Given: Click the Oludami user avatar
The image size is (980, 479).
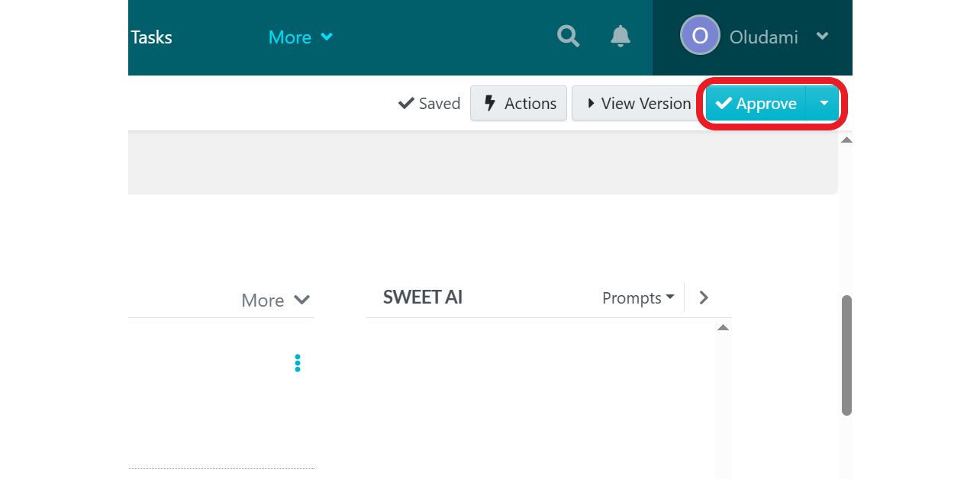Looking at the screenshot, I should coord(700,35).
